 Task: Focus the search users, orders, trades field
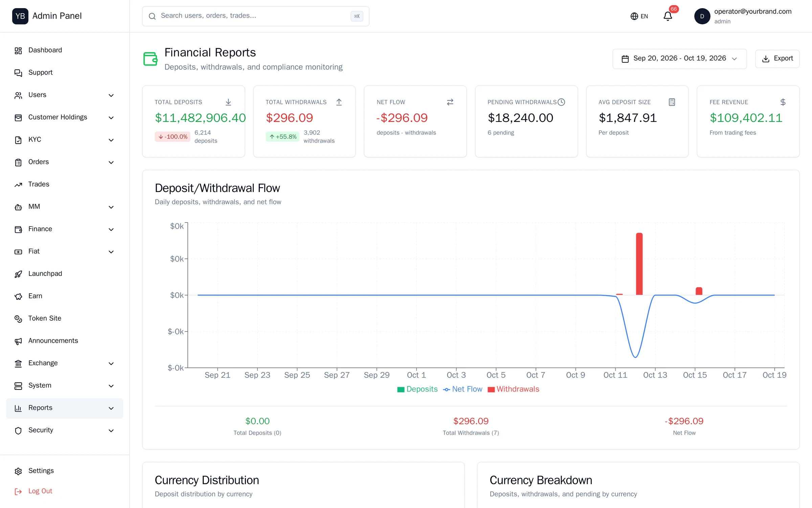(x=255, y=16)
